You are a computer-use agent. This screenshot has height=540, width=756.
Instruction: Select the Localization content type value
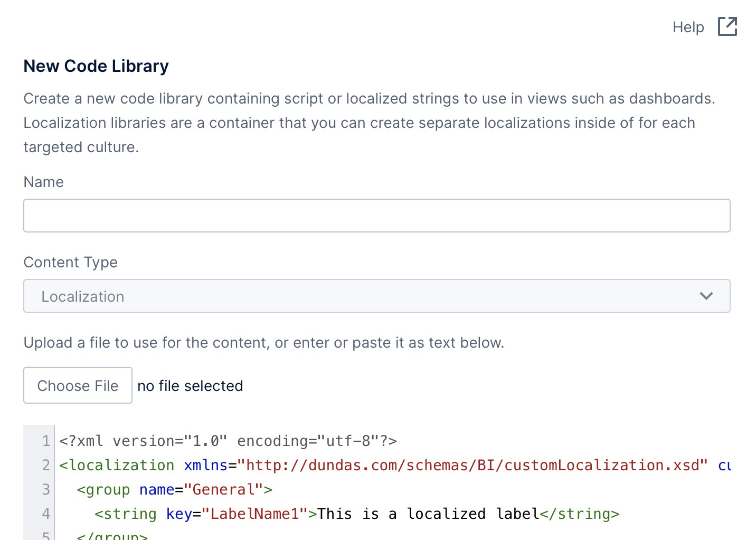pyautogui.click(x=82, y=296)
